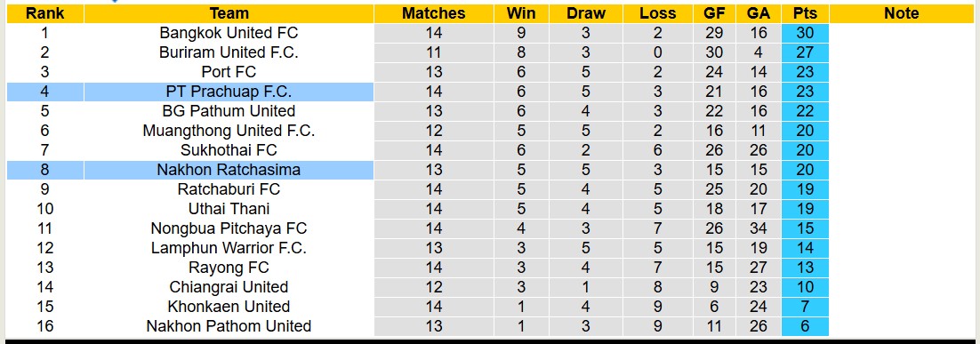This screenshot has width=980, height=344.
Task: Click the Win column header
Action: [521, 13]
